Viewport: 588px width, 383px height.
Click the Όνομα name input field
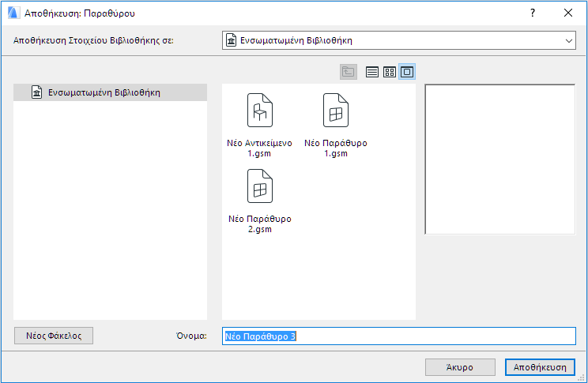(399, 336)
